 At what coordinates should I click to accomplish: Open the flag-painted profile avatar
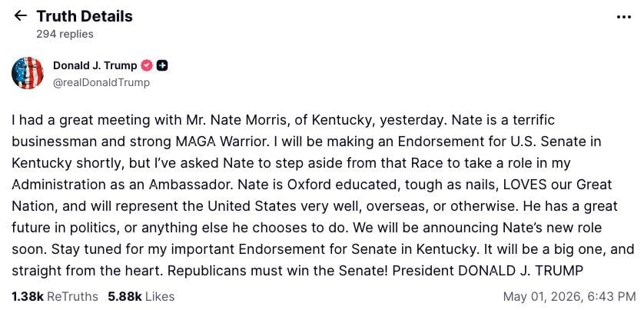click(x=28, y=73)
